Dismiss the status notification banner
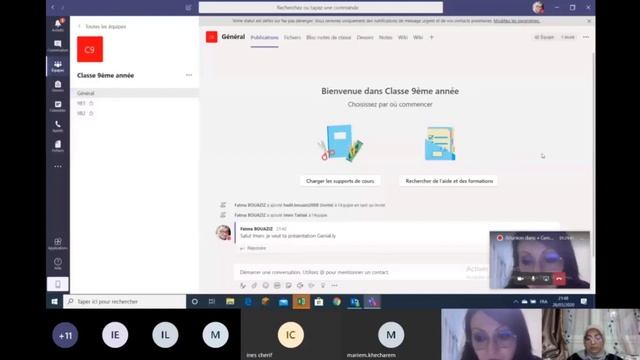640x360 pixels. coord(589,21)
